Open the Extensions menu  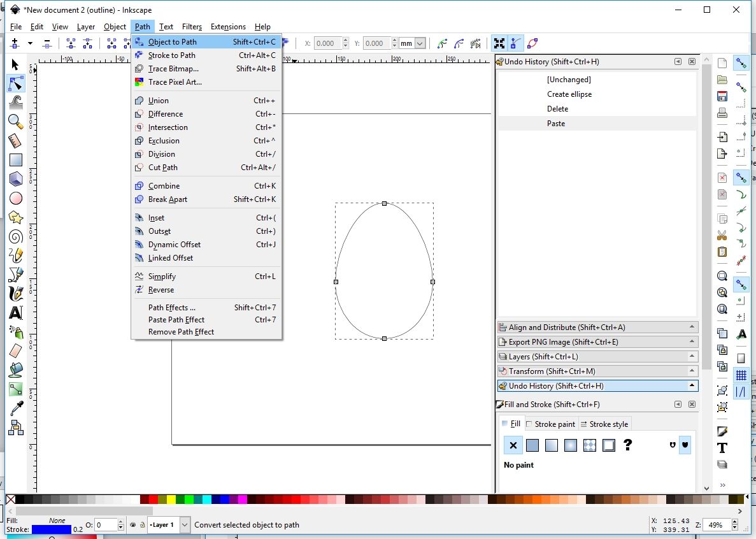click(228, 27)
